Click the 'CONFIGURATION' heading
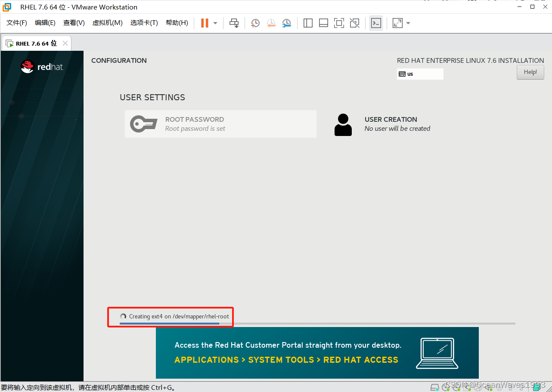 tap(119, 61)
